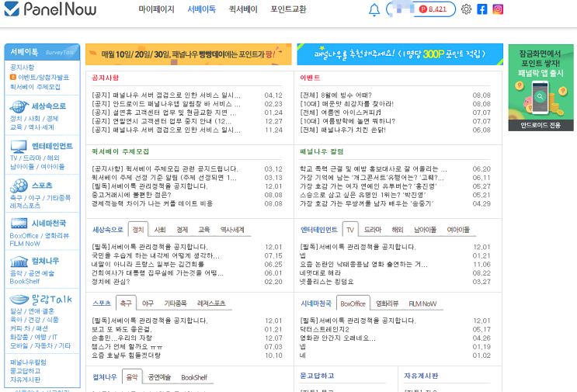Click the orange event badge icon
Image resolution: width=577 pixels, height=392 pixels.
(x=13, y=77)
